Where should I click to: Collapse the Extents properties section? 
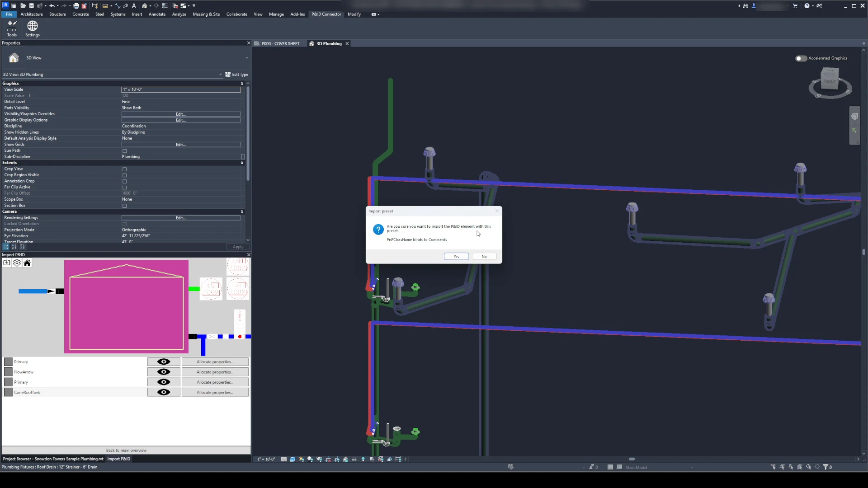tap(242, 163)
